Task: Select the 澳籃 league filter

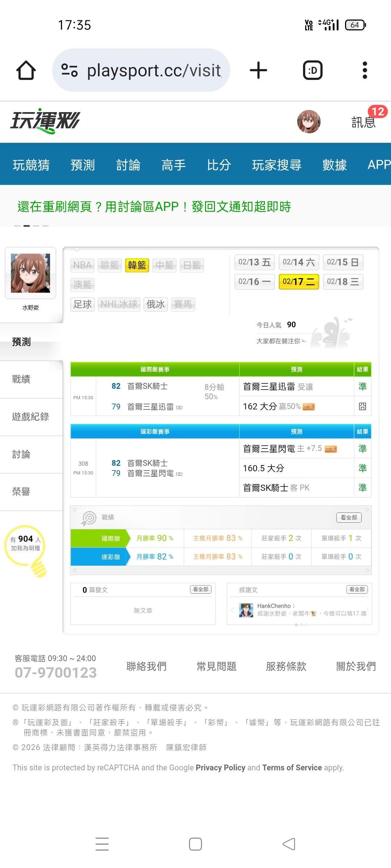Action: 83,285
